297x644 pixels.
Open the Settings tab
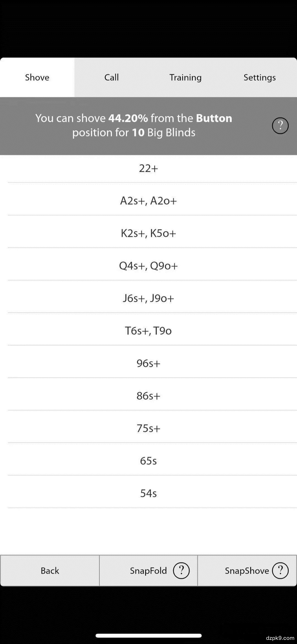(x=260, y=77)
